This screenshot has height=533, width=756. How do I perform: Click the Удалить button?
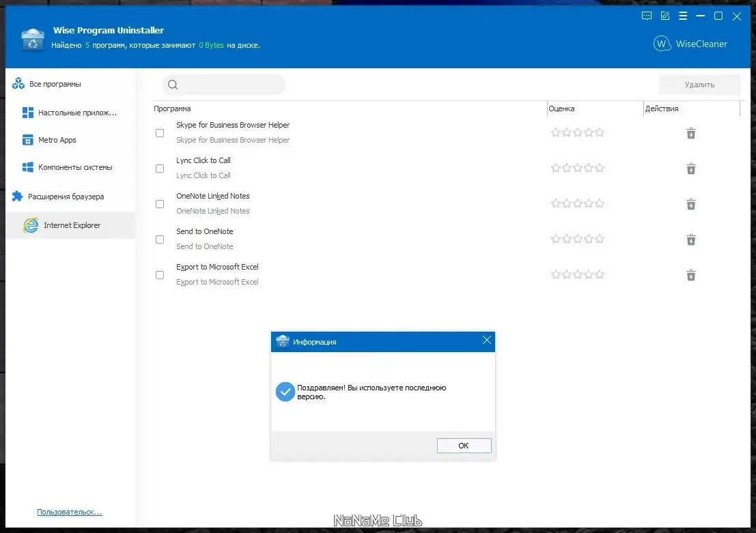tap(699, 85)
